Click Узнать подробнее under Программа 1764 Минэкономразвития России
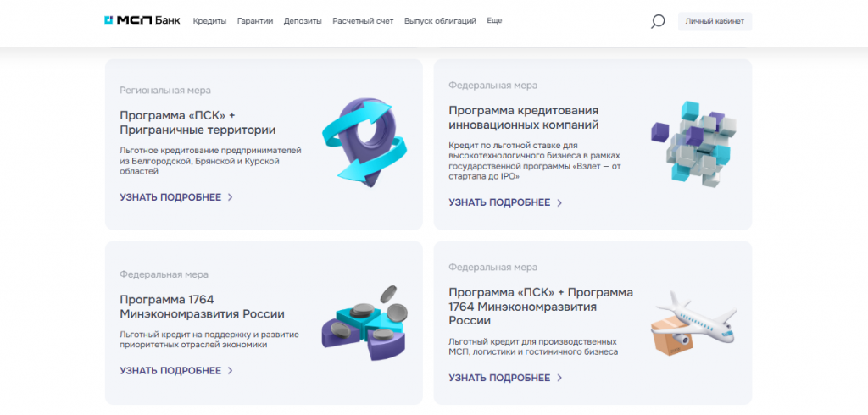The height and width of the screenshot is (415, 868). 176,371
